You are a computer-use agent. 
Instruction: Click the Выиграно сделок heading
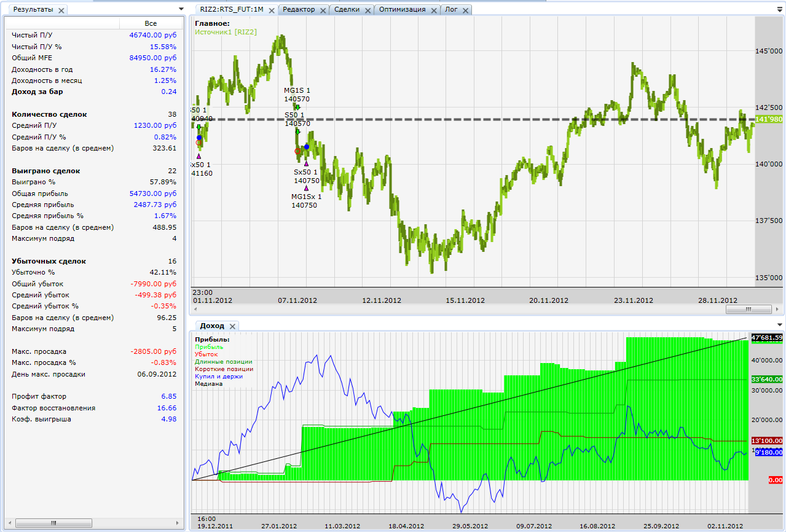pyautogui.click(x=46, y=171)
